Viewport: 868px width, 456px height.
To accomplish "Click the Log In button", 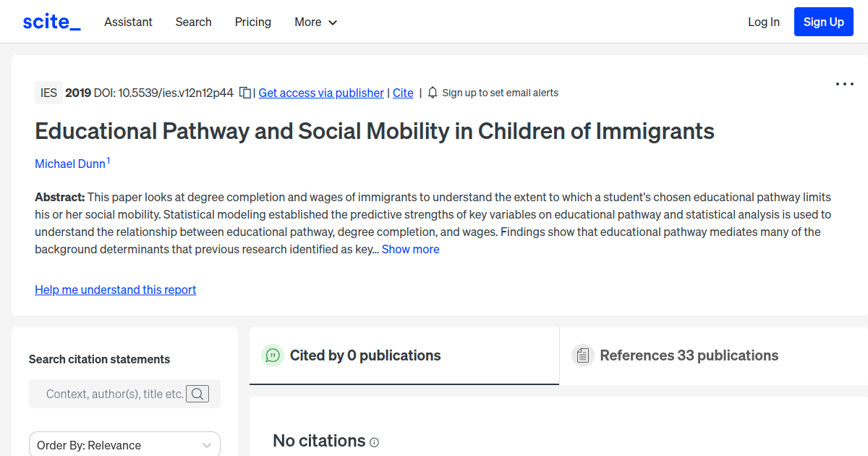I will tap(764, 22).
